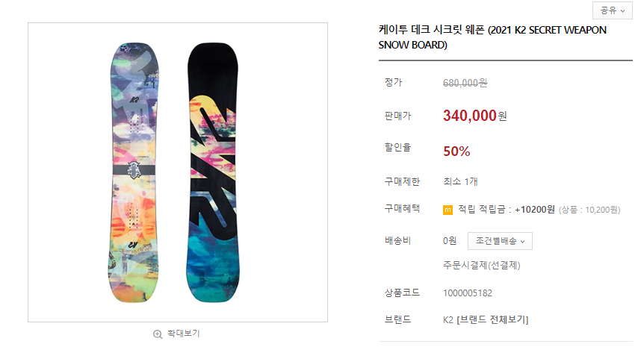Click the 50% discount rate value

456,151
